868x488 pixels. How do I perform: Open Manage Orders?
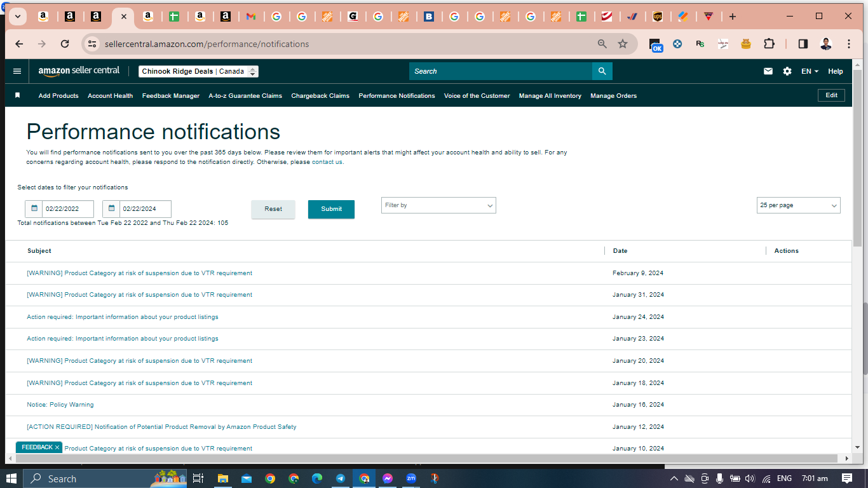pyautogui.click(x=613, y=96)
